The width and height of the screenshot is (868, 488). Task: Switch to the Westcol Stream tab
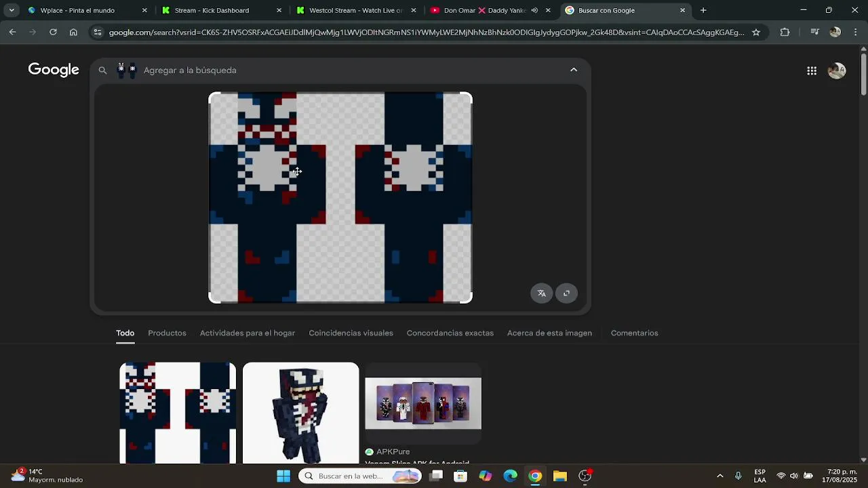click(355, 10)
